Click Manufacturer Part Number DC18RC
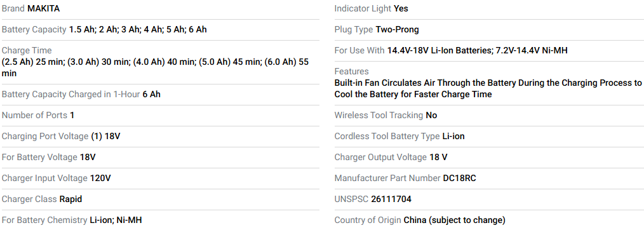Image resolution: width=644 pixels, height=230 pixels. (405, 179)
